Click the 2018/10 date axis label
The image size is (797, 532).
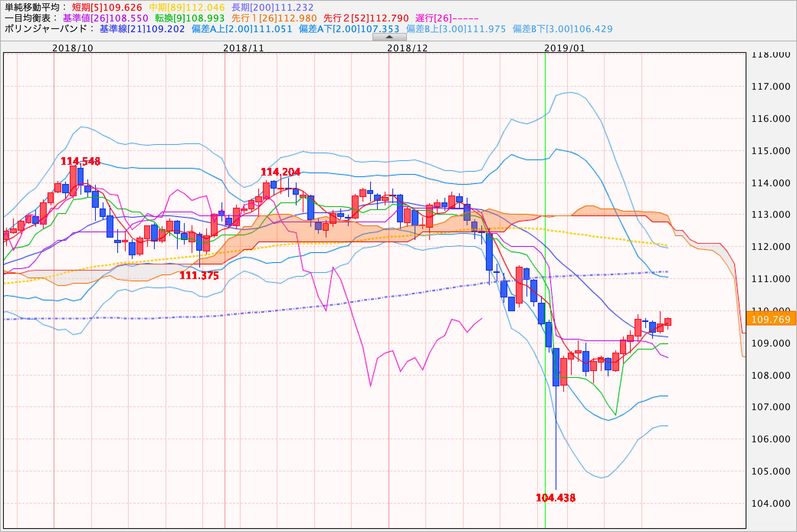click(73, 48)
